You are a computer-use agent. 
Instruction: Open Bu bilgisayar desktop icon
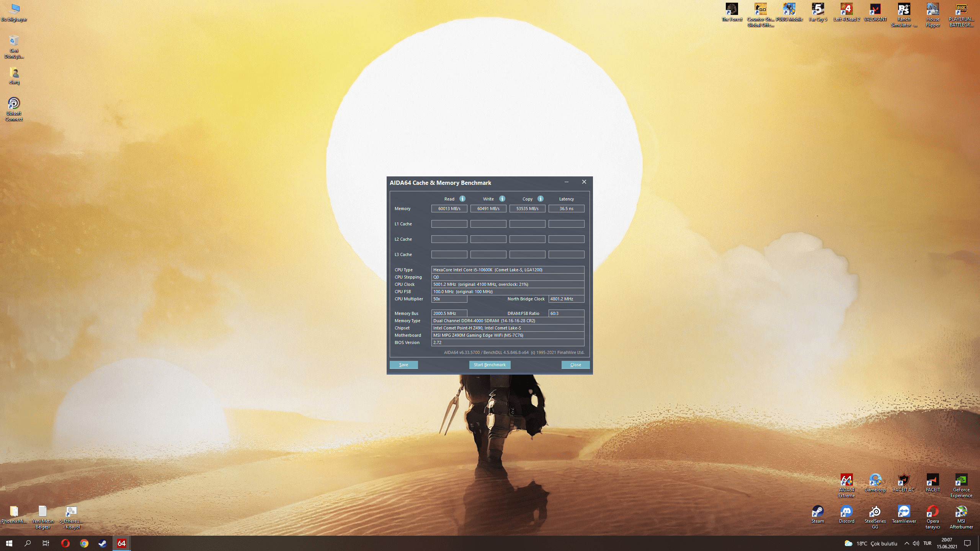14,12
